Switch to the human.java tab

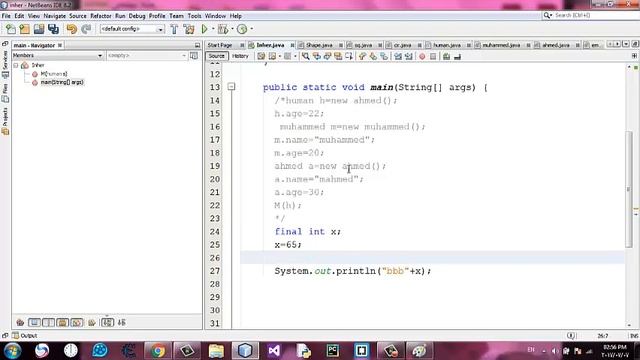(x=447, y=45)
